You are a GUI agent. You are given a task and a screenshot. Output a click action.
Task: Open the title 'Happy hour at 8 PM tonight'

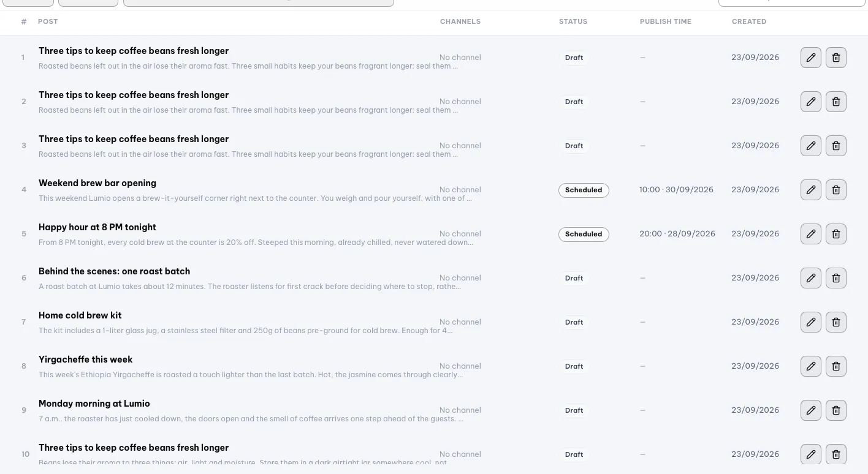click(x=97, y=227)
